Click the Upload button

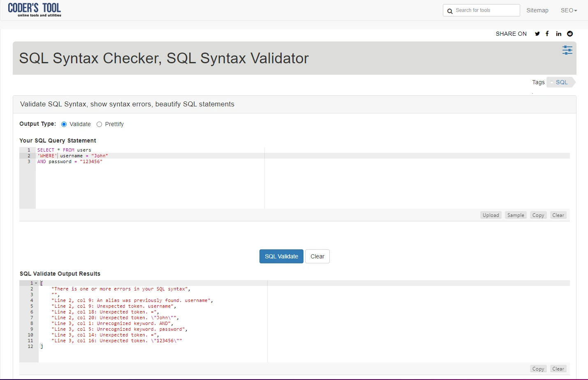491,215
